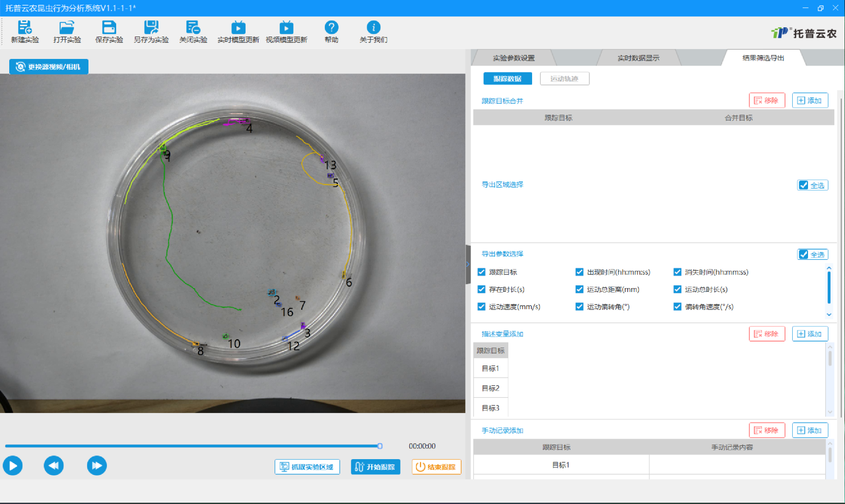Image resolution: width=845 pixels, height=504 pixels.
Task: Toggle the side panel with its collapse handle
Action: pyautogui.click(x=468, y=264)
